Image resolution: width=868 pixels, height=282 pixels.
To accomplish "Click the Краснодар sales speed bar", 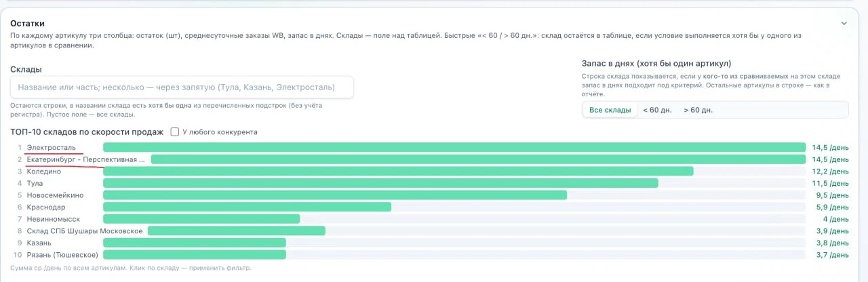I will point(247,207).
